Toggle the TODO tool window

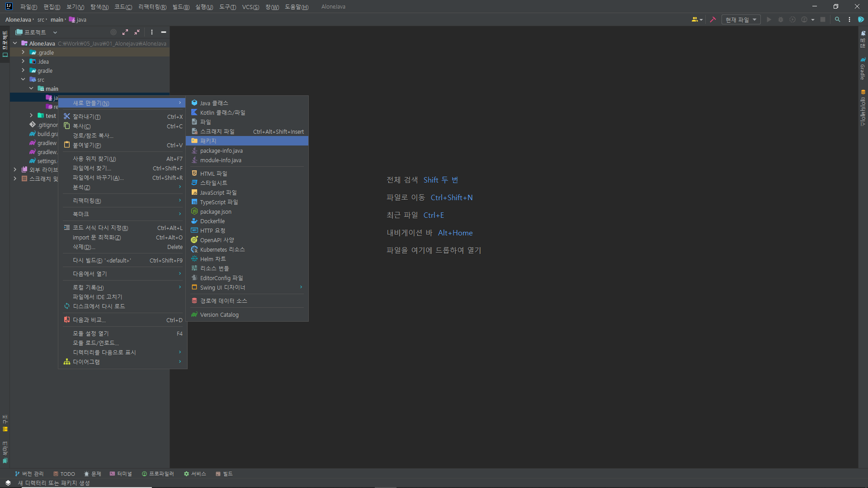[64, 474]
